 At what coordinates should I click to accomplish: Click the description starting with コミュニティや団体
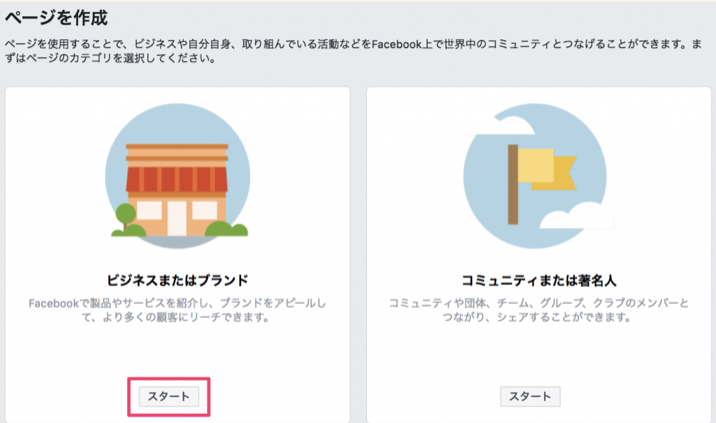pyautogui.click(x=539, y=310)
